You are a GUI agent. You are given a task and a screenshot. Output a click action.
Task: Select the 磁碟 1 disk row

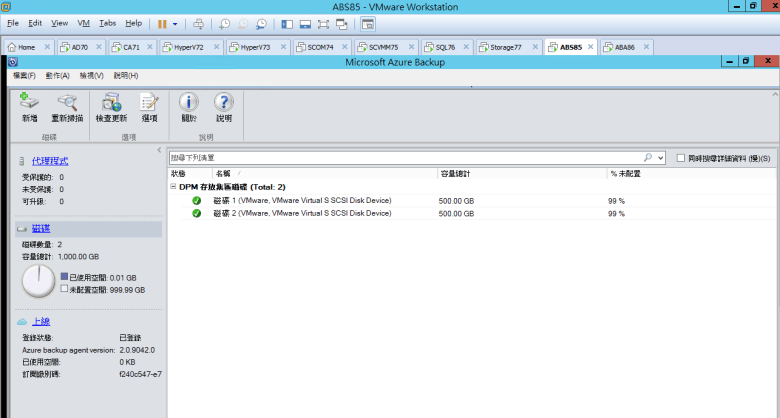(301, 200)
